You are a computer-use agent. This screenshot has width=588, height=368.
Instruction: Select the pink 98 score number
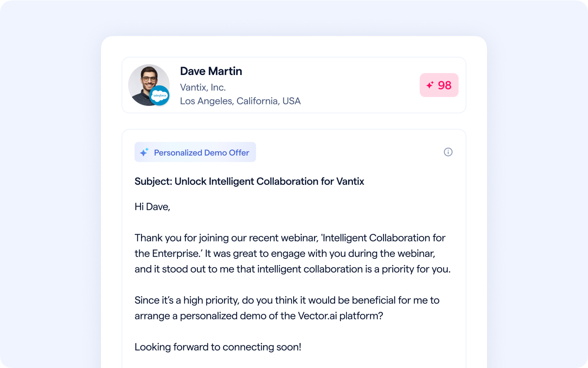(x=444, y=85)
